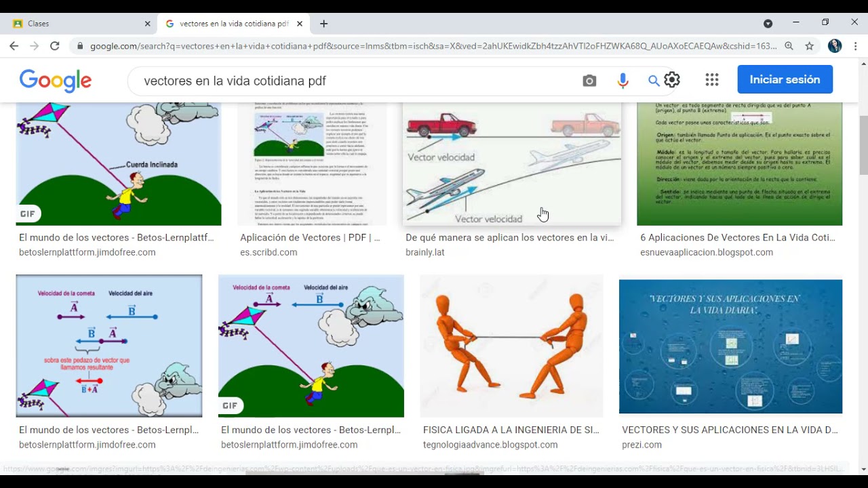Screen dimensions: 868x488
Task: Click the page vertical scrollbar
Action: pyautogui.click(x=863, y=146)
